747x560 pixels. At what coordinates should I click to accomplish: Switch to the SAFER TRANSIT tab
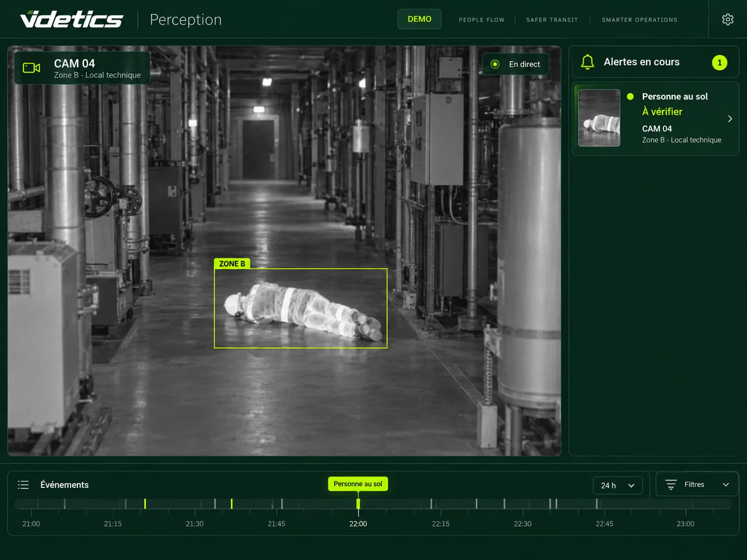pyautogui.click(x=552, y=20)
